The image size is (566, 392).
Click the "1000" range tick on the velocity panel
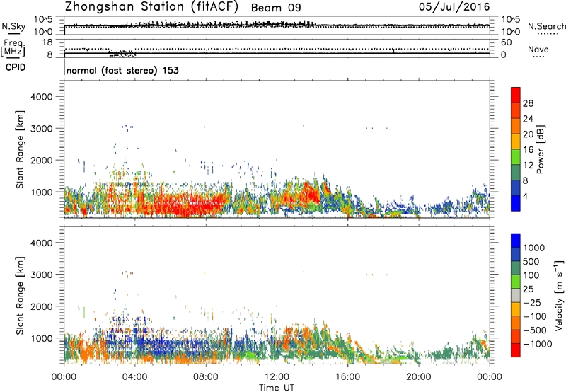tap(41, 338)
